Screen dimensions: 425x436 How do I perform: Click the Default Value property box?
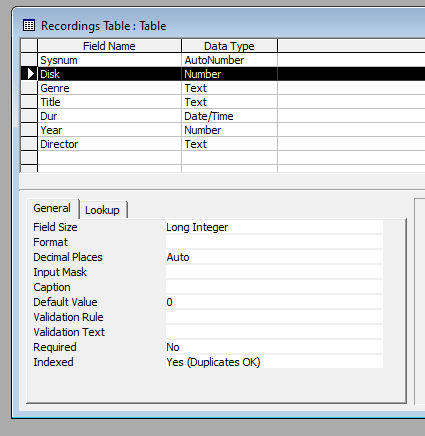click(x=274, y=302)
